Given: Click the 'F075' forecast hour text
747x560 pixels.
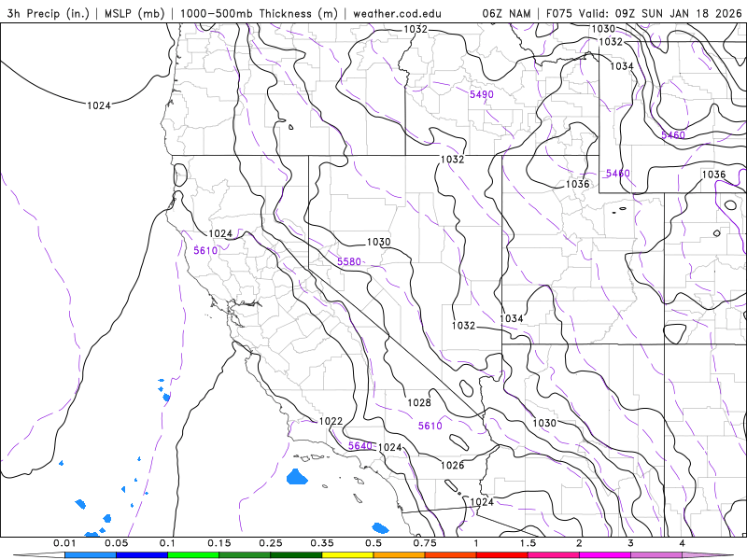Looking at the screenshot, I should (x=558, y=13).
